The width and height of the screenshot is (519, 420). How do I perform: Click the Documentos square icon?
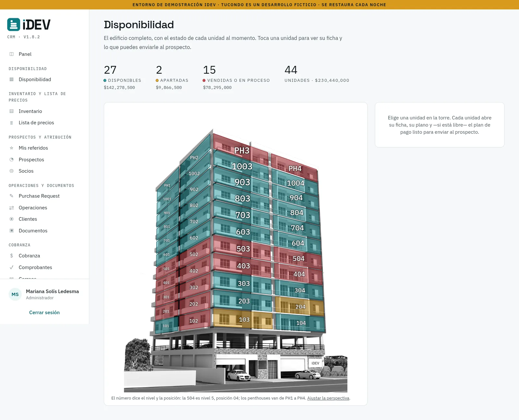click(x=12, y=231)
